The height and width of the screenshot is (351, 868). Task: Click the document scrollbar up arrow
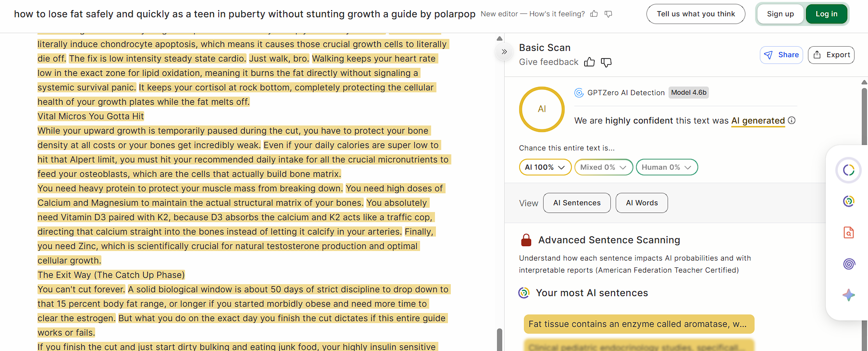[499, 38]
